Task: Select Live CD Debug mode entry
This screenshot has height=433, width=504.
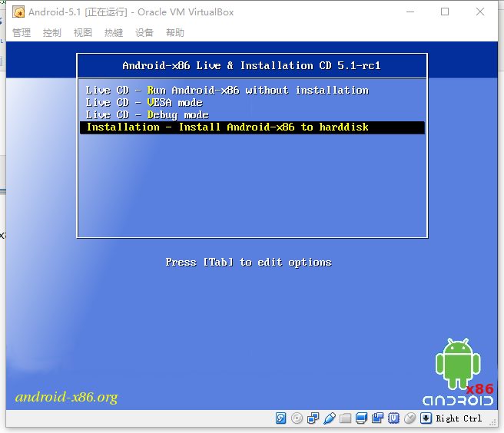Action: coord(252,114)
